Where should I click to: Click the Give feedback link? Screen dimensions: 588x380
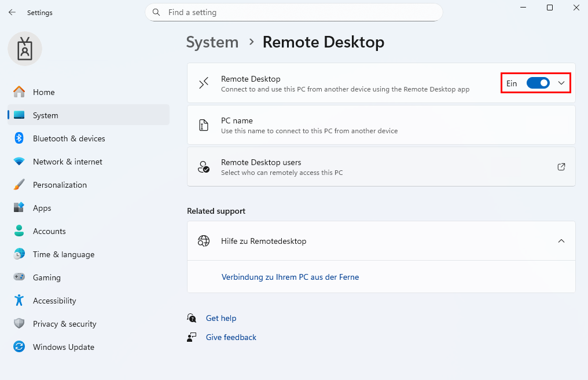click(x=231, y=337)
